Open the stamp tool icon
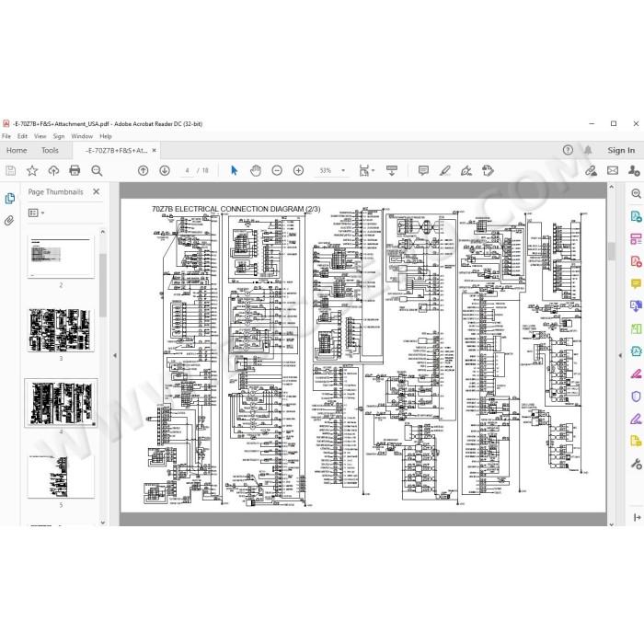The height and width of the screenshot is (644, 644). coord(488,170)
